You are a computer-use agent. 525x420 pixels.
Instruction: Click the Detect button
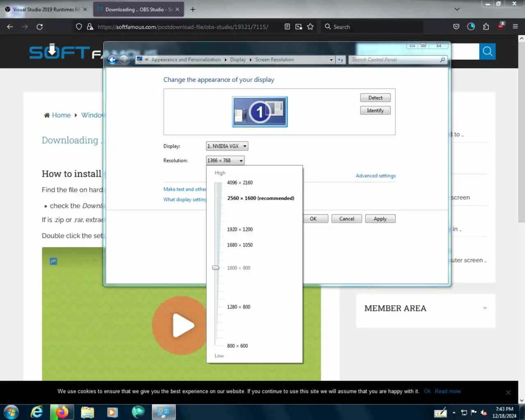coord(375,98)
